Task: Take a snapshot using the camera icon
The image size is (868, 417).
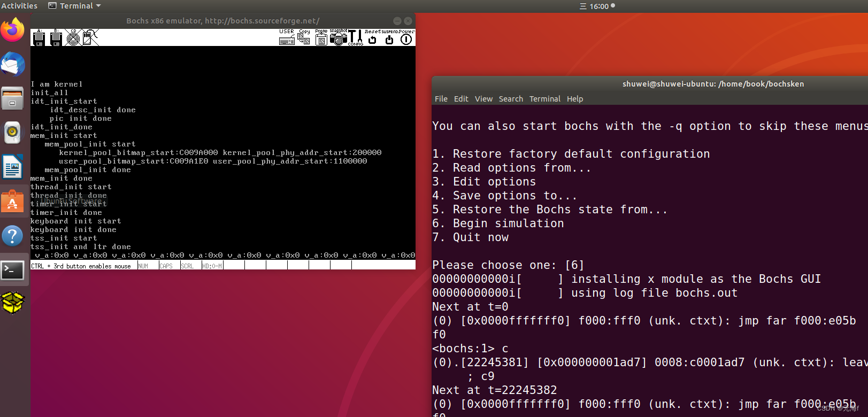Action: click(x=338, y=37)
